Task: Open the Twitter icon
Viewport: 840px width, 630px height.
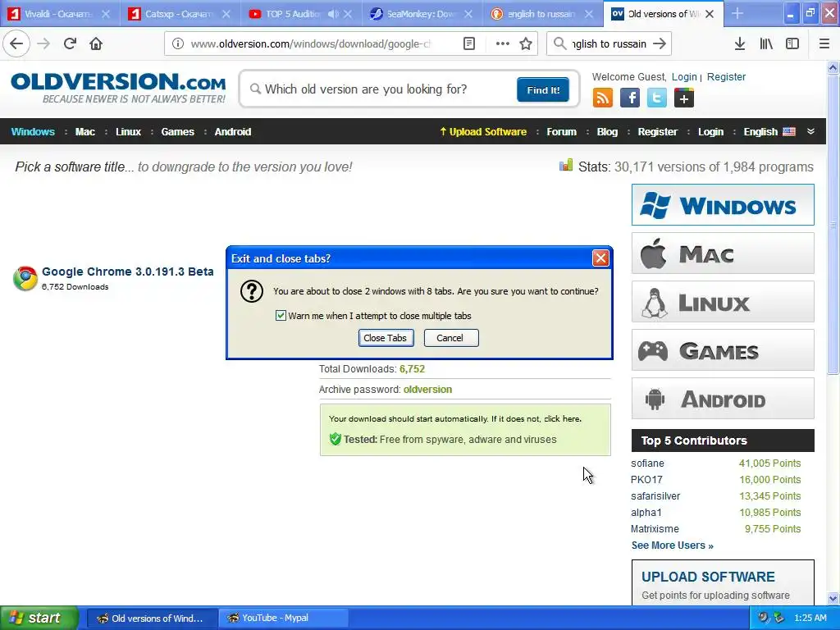Action: [x=657, y=98]
